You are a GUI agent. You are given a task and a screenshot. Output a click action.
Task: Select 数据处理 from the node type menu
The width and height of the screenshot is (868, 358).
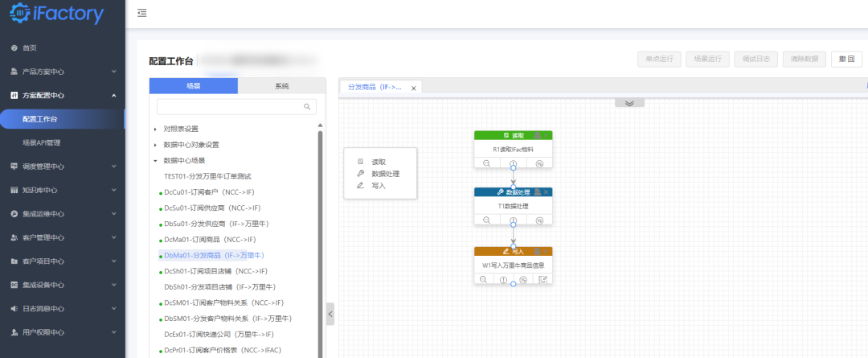(x=385, y=174)
